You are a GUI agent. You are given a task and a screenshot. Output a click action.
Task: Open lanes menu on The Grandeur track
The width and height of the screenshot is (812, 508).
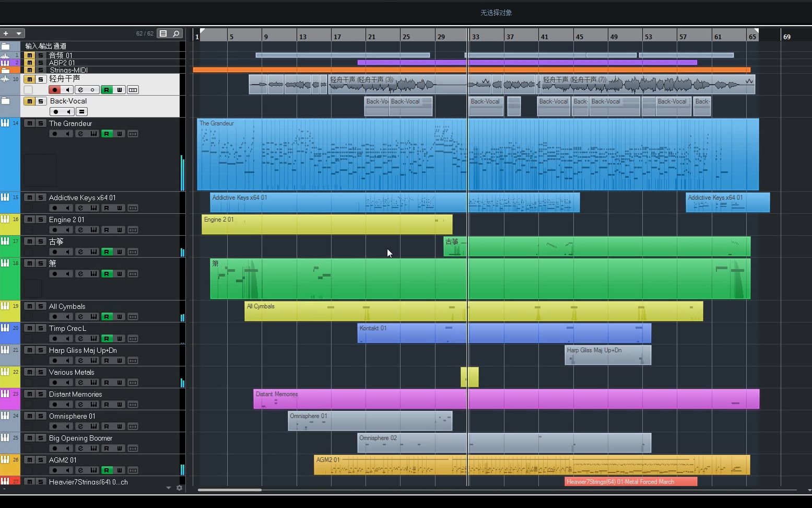tap(133, 134)
